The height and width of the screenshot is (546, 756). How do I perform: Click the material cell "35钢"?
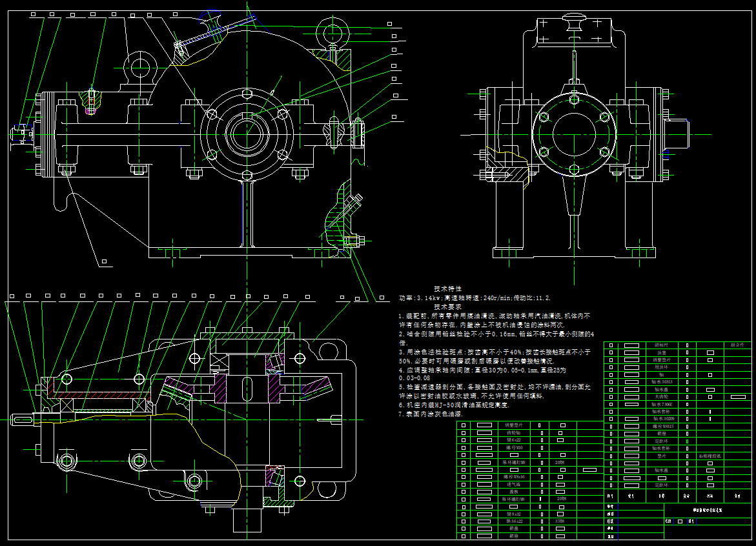pos(560,521)
